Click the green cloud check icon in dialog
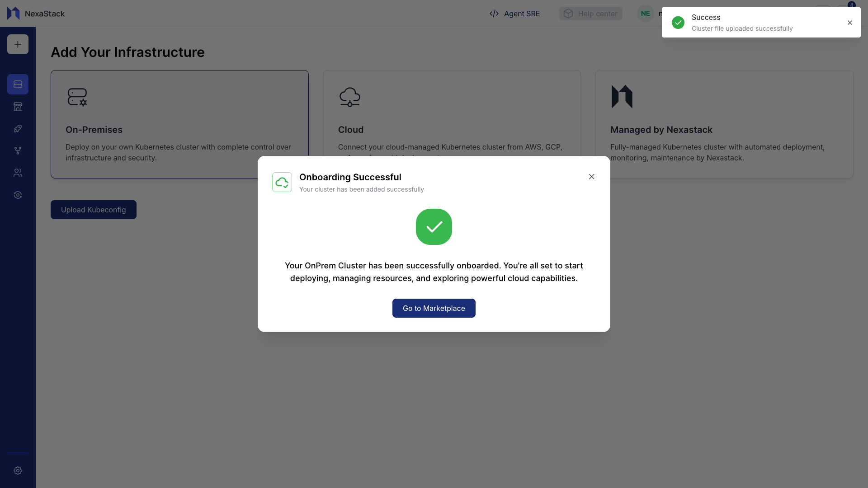 (x=282, y=182)
